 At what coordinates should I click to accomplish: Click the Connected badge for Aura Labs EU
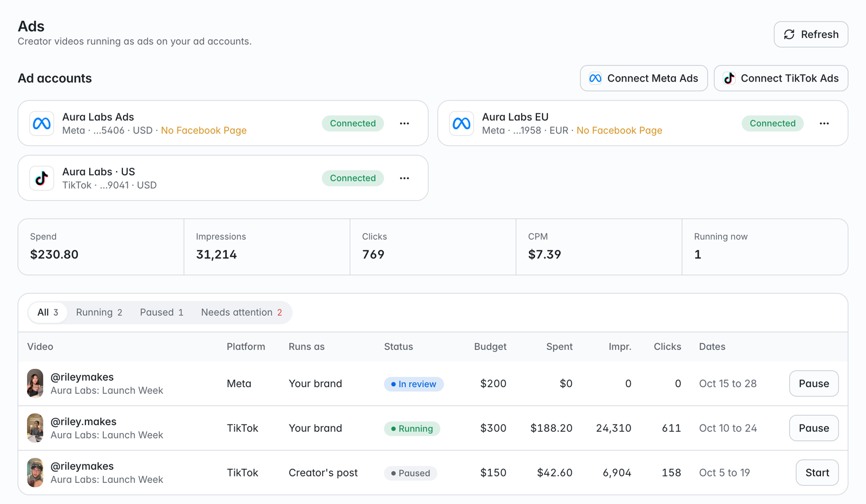772,123
